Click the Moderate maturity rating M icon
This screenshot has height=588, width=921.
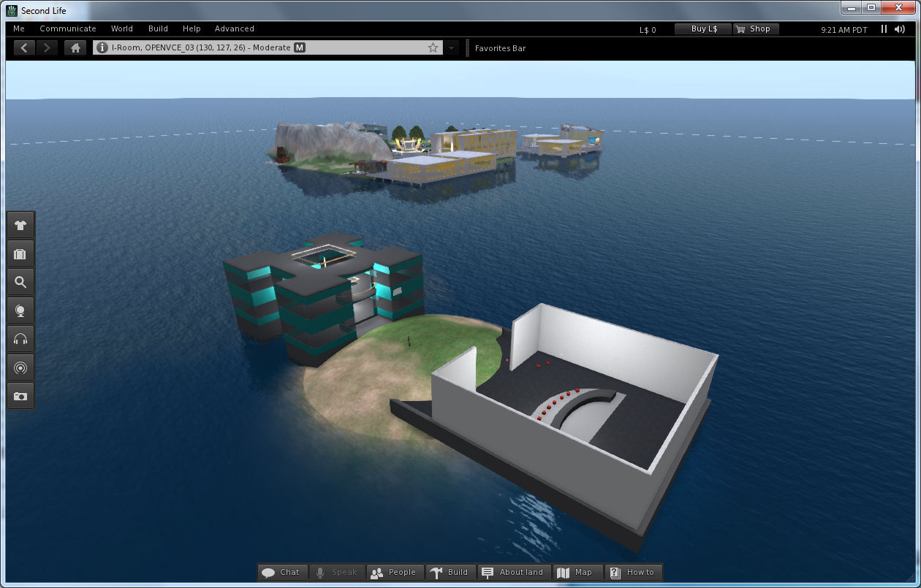pyautogui.click(x=300, y=47)
